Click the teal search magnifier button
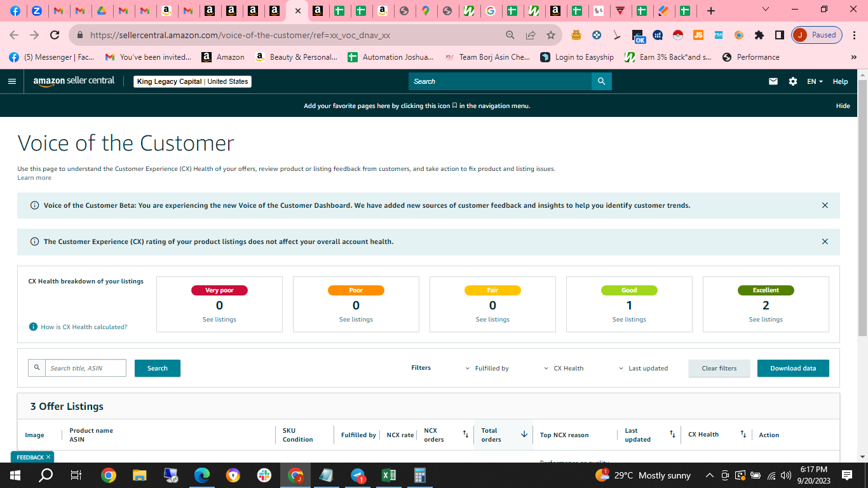 [602, 81]
